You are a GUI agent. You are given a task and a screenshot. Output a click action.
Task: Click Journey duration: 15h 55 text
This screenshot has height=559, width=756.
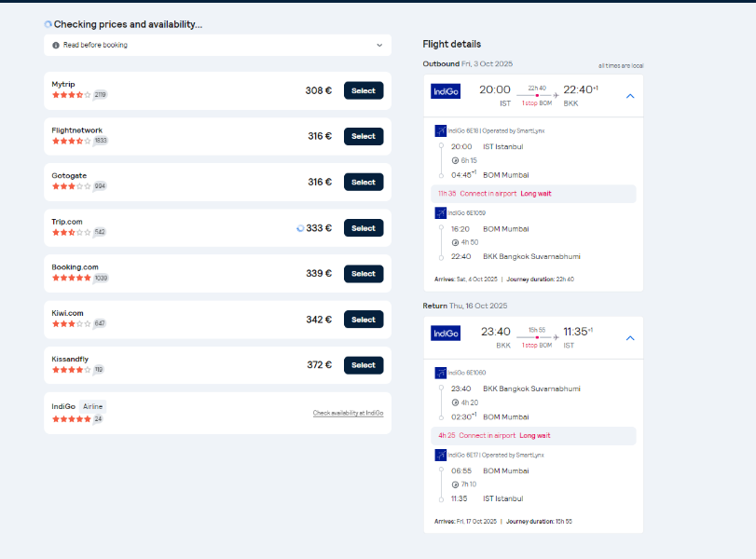(x=539, y=522)
